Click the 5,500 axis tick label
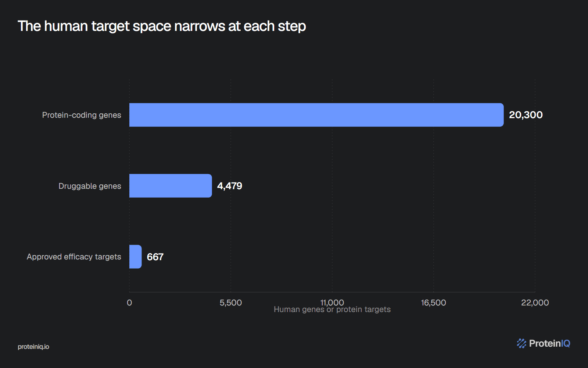Screen dimensions: 588x368 tap(231, 302)
